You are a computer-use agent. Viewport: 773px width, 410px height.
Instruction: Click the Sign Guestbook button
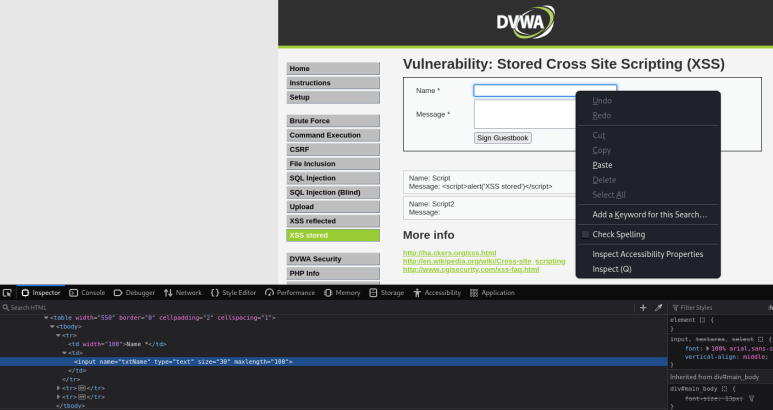click(502, 138)
